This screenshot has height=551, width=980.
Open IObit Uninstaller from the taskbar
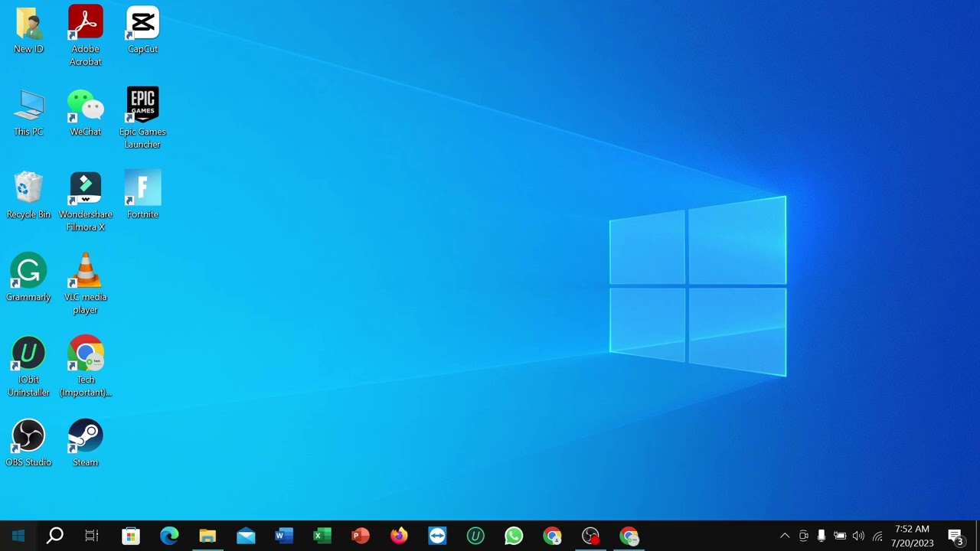click(x=475, y=536)
